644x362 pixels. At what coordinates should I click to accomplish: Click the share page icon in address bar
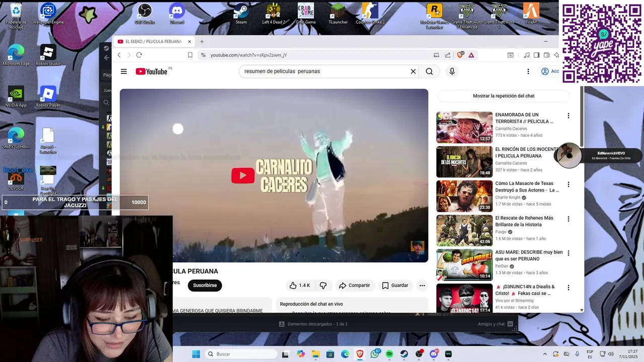tap(448, 55)
